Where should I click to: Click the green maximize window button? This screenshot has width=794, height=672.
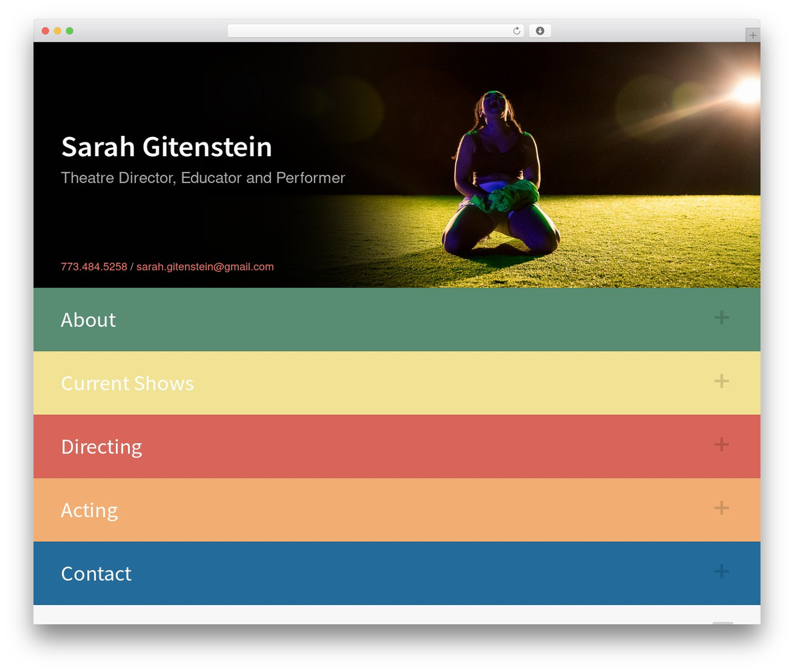click(69, 31)
